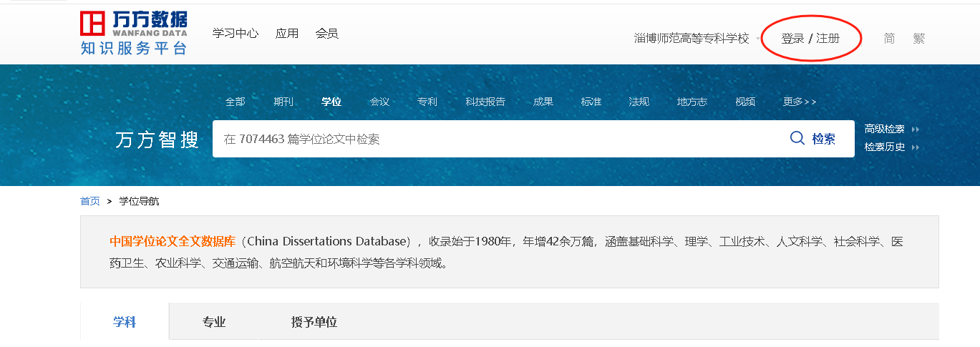
Task: Select the 视频 search category
Action: click(x=745, y=102)
